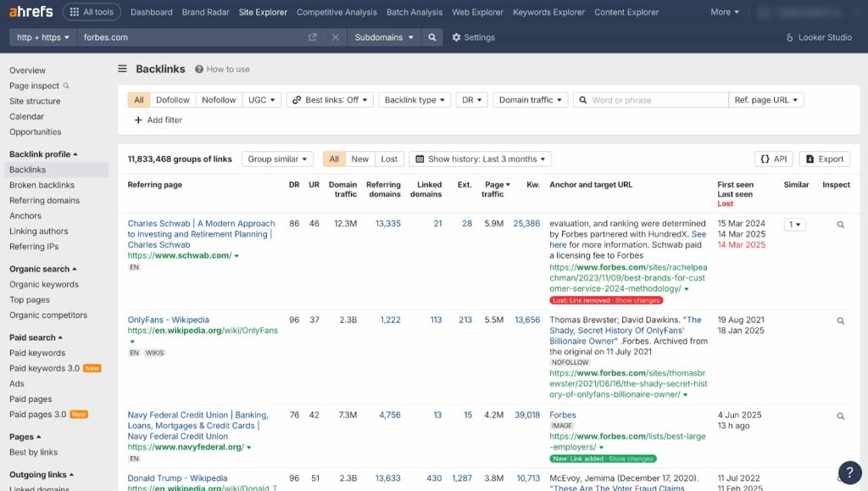Viewport: 868px width, 491px height.
Task: Clear the forbes.com search field
Action: [335, 37]
